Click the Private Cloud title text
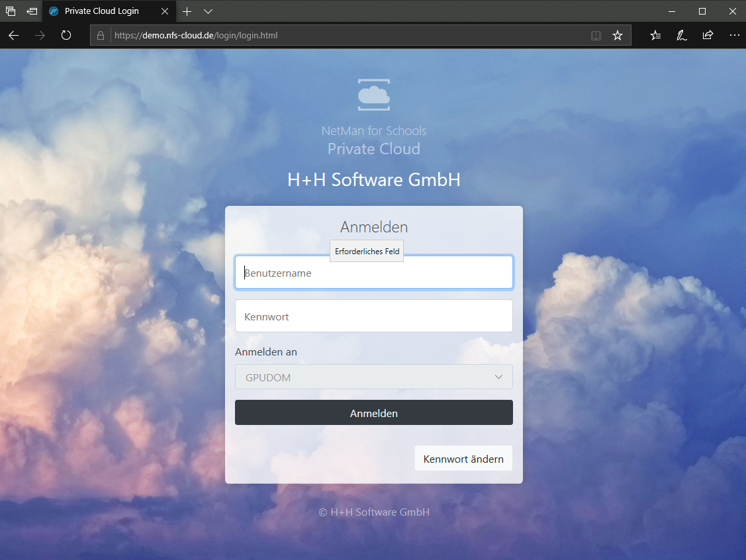 pos(374,149)
